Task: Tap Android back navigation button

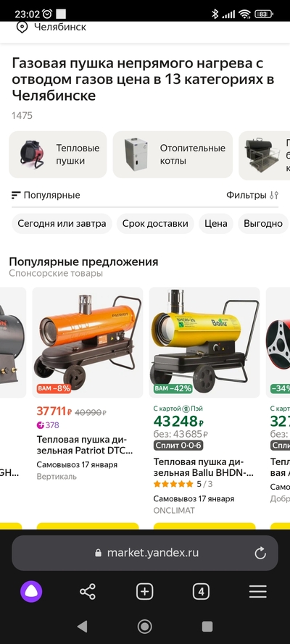Action: coord(83,627)
